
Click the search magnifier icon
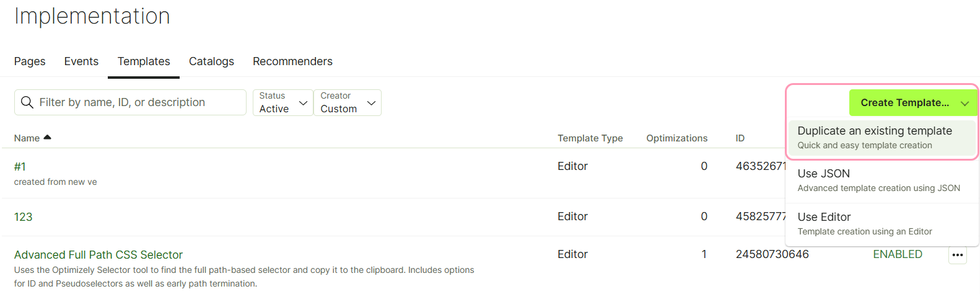click(27, 102)
